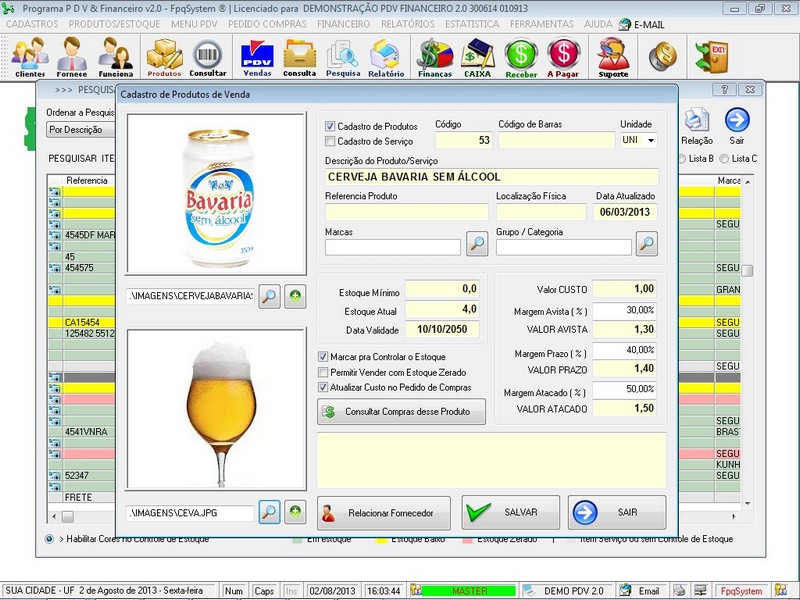Click the help question mark button
The width and height of the screenshot is (800, 600).
click(724, 89)
